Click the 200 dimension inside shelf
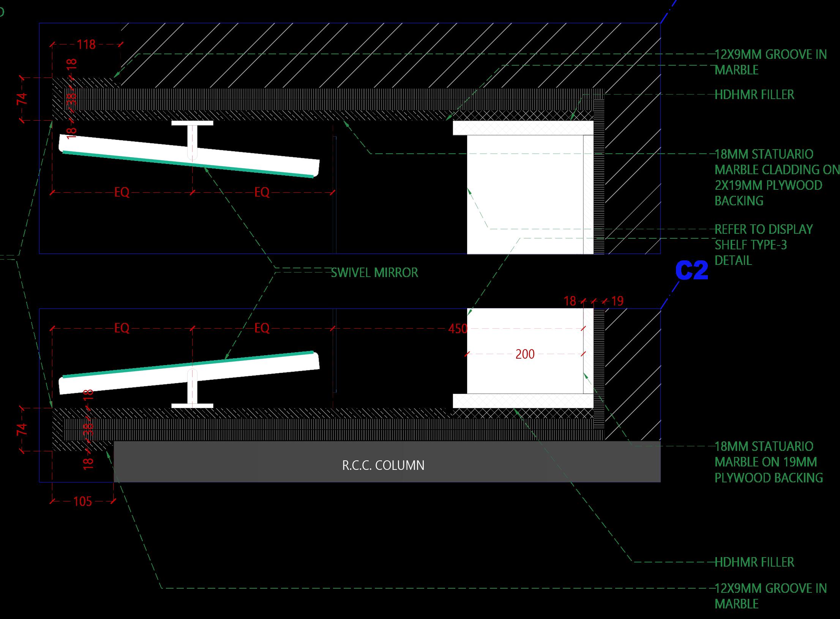 (525, 354)
